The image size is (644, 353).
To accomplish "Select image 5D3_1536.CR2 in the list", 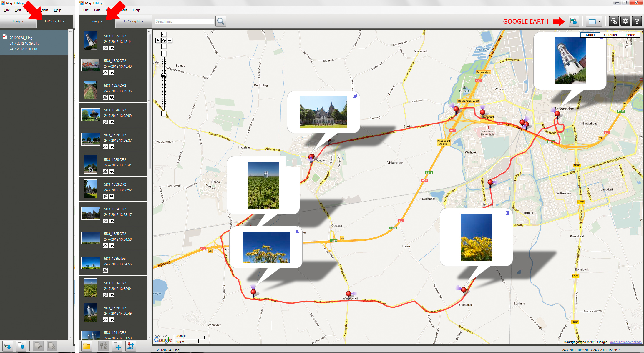I will (113, 288).
